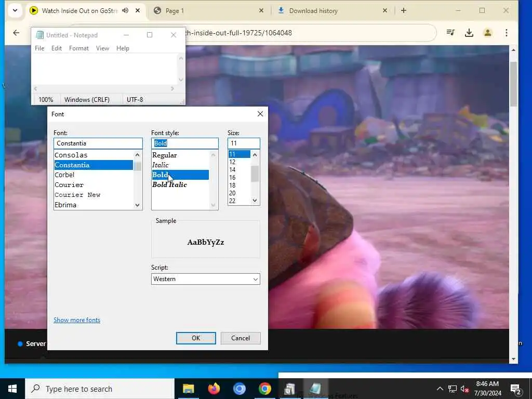
Task: Go back using Chrome's back arrow
Action: (16, 33)
